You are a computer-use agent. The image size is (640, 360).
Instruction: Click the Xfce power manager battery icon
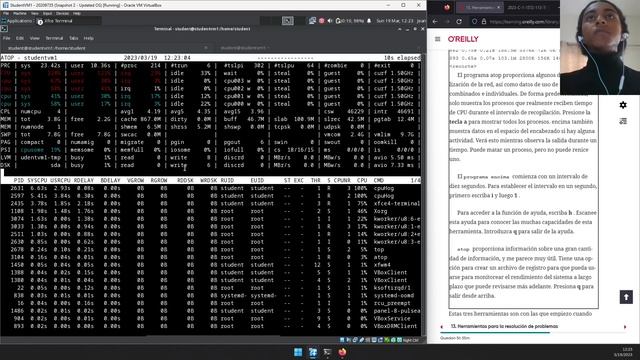click(x=338, y=21)
